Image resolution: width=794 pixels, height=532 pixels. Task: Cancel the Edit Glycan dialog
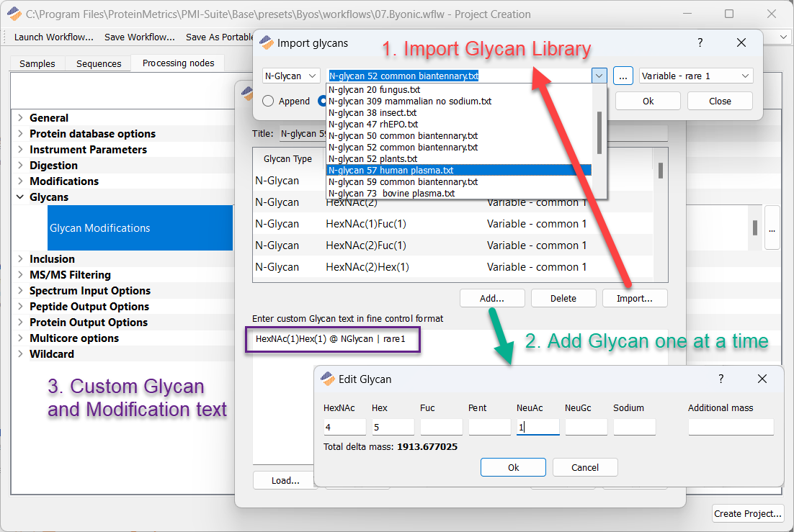pyautogui.click(x=585, y=467)
